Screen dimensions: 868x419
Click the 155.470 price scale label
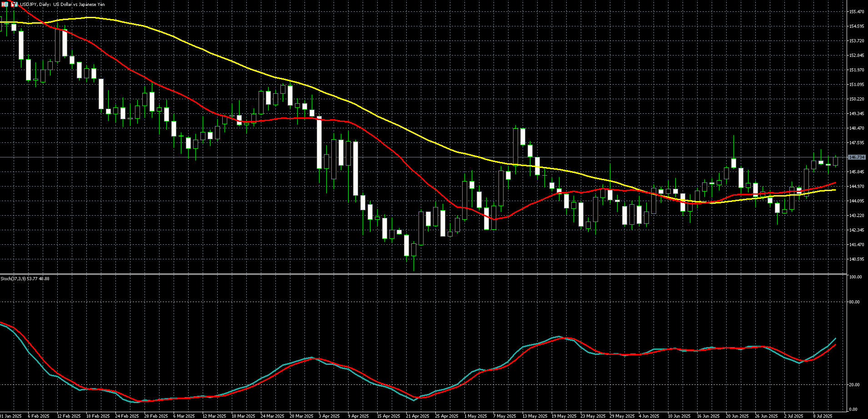tap(857, 12)
